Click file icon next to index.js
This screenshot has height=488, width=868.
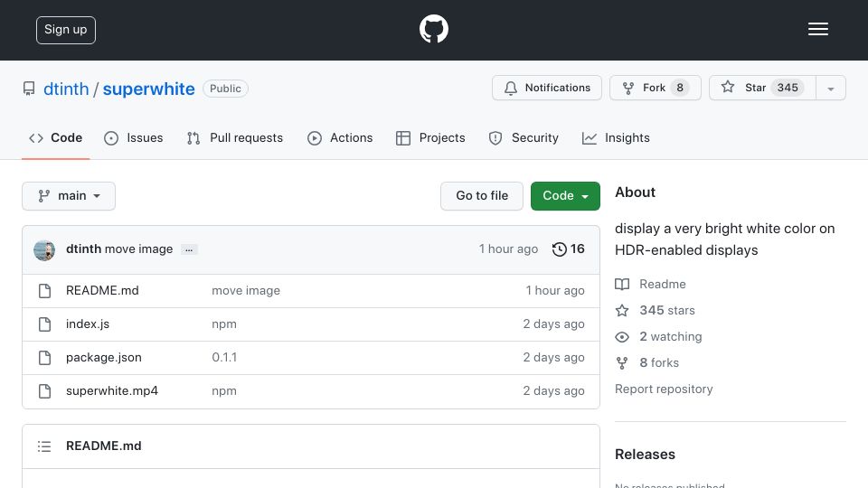point(45,324)
